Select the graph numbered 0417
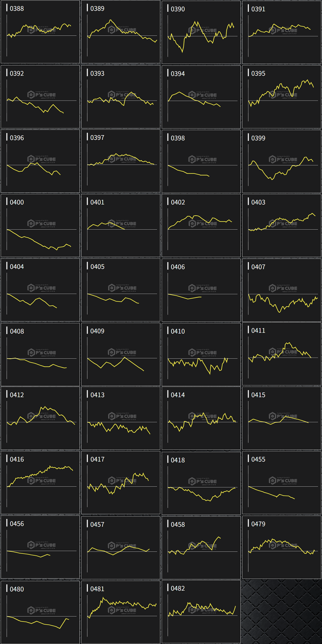 click(121, 482)
